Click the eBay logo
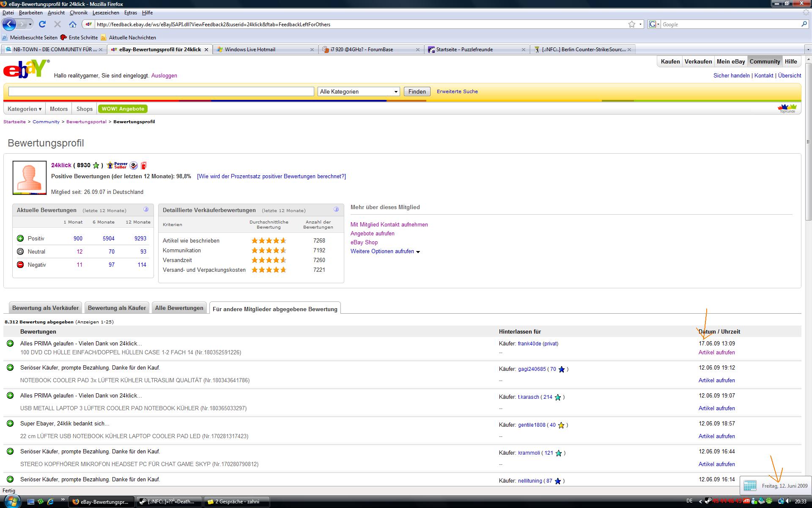 (25, 69)
